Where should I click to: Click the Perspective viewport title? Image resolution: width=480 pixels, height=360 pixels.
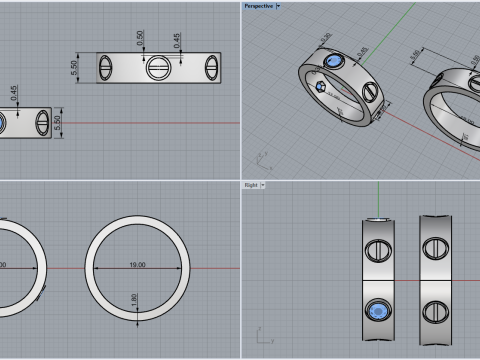[x=259, y=6]
